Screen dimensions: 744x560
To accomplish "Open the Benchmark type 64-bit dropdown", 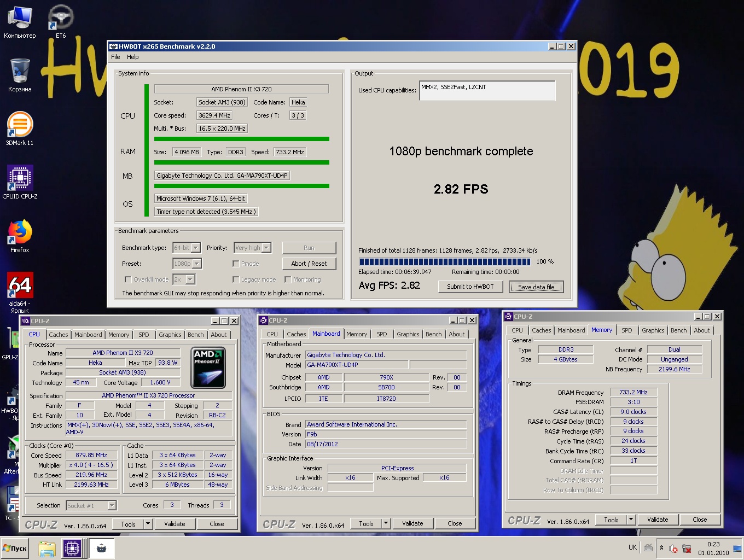I will [187, 248].
